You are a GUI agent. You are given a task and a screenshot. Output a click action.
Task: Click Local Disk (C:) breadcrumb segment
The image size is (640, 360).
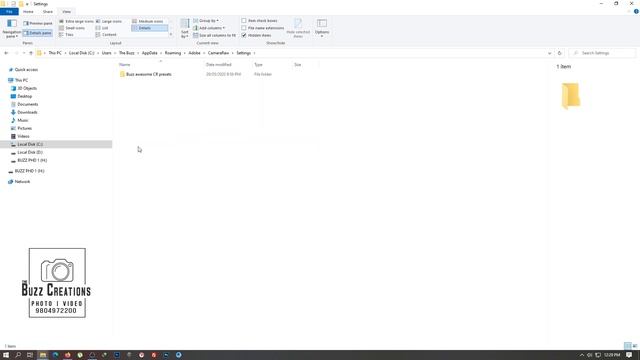[x=81, y=53]
